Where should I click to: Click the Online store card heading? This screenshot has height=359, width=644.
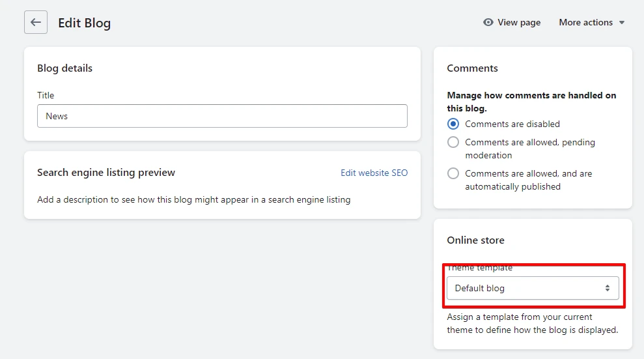(475, 240)
